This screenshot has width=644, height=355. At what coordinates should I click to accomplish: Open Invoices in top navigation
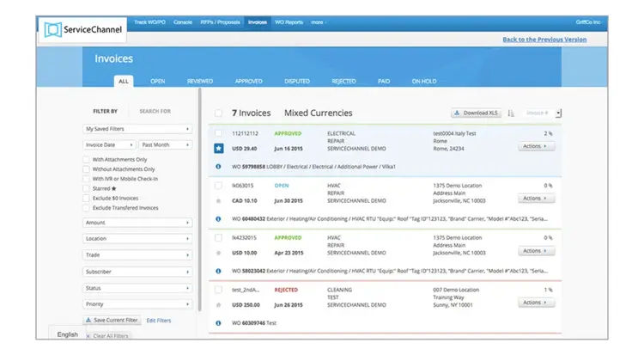(257, 22)
